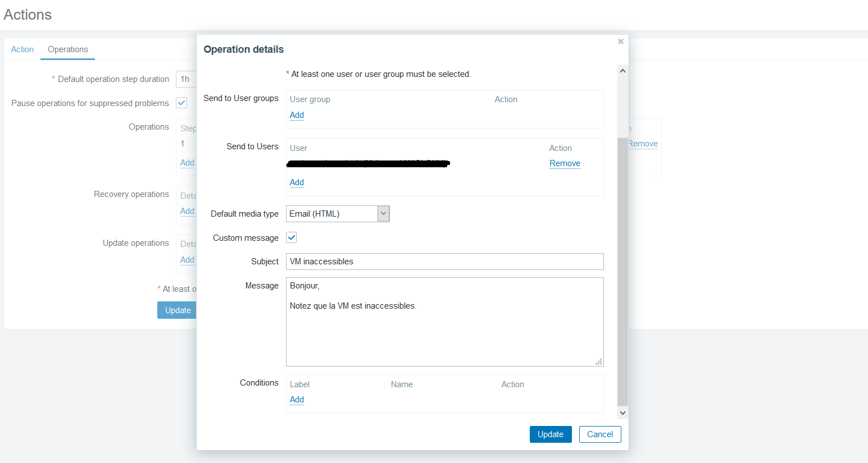Add a user under Send to Users
This screenshot has width=868, height=463.
coord(297,182)
